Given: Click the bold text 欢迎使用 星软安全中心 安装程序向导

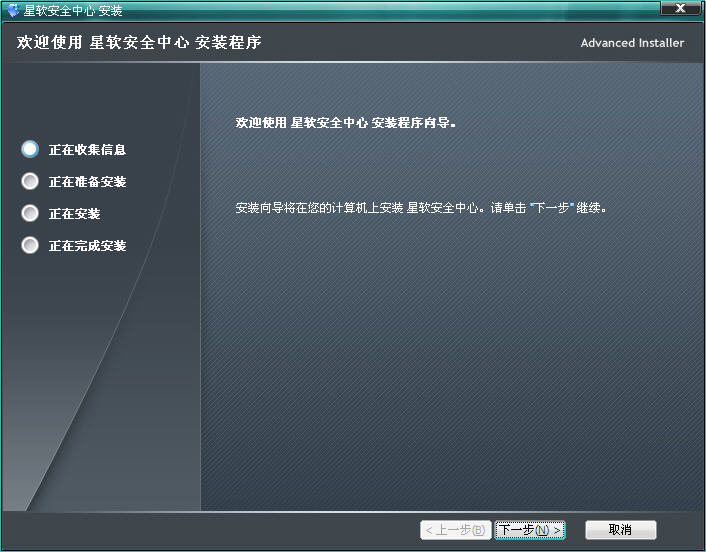Looking at the screenshot, I should tap(345, 122).
